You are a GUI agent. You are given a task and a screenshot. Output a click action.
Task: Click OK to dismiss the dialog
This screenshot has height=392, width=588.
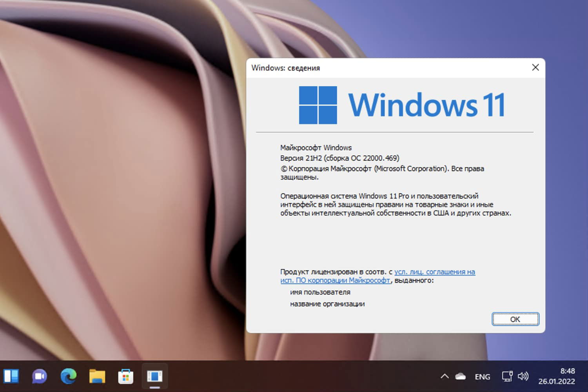[515, 319]
